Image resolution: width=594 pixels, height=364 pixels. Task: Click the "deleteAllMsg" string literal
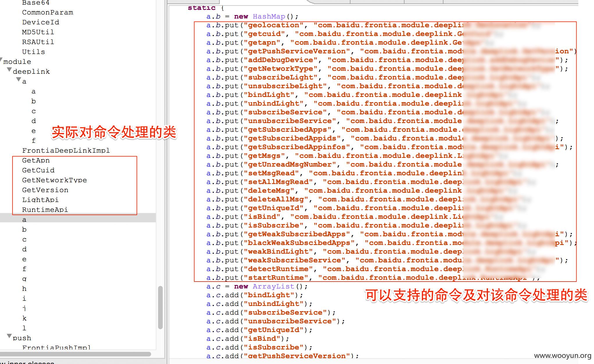tap(276, 199)
